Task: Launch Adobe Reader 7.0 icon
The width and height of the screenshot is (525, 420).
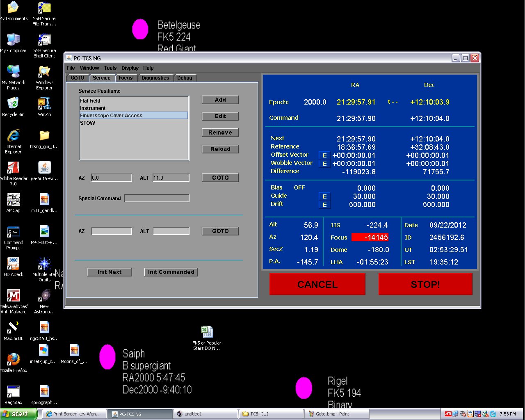Action: [14, 173]
